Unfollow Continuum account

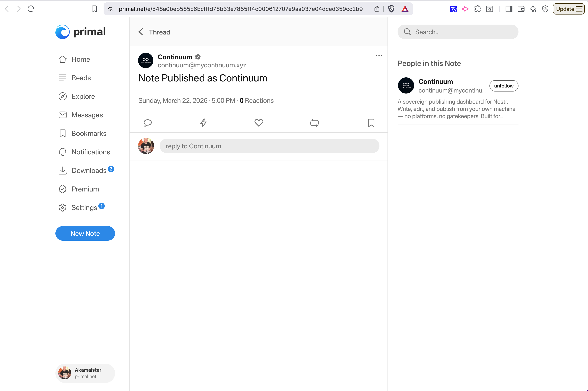click(x=504, y=86)
